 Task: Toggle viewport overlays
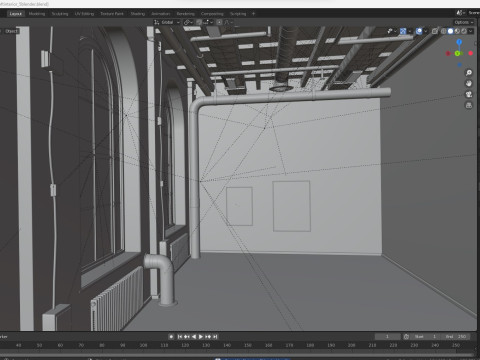tap(419, 31)
